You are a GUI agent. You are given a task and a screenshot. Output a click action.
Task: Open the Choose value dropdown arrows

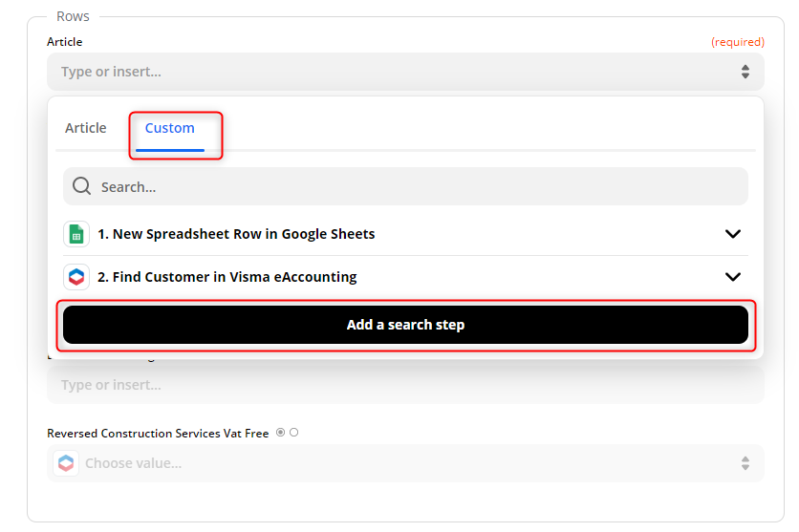tap(745, 463)
